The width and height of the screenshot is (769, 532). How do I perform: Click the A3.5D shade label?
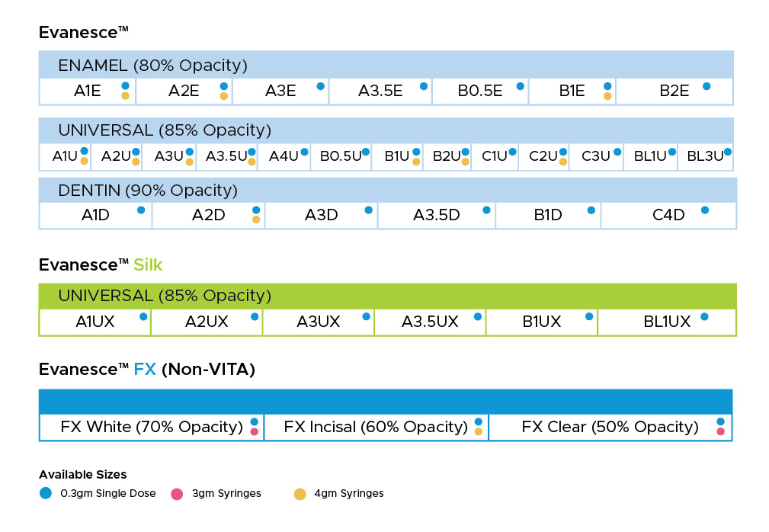tap(437, 215)
